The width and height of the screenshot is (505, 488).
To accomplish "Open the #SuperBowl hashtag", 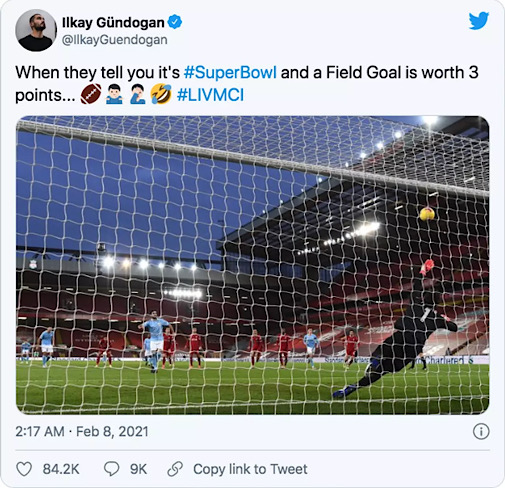I will (230, 72).
